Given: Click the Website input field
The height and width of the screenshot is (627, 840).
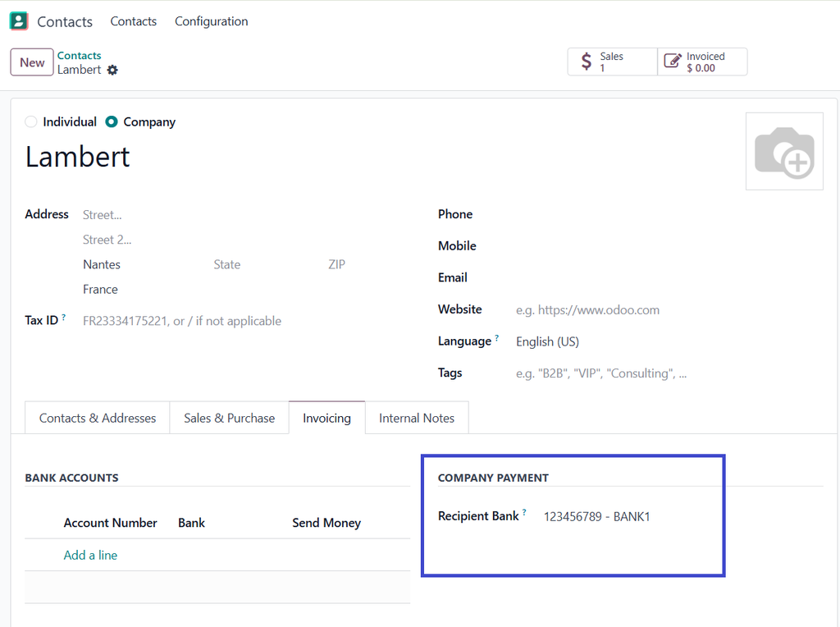Looking at the screenshot, I should click(669, 309).
